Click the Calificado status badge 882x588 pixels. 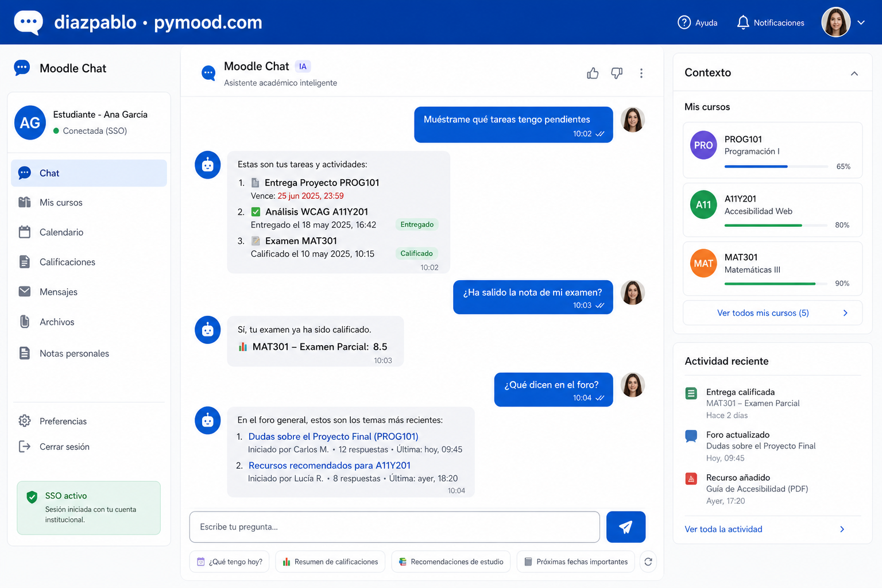[x=417, y=253]
